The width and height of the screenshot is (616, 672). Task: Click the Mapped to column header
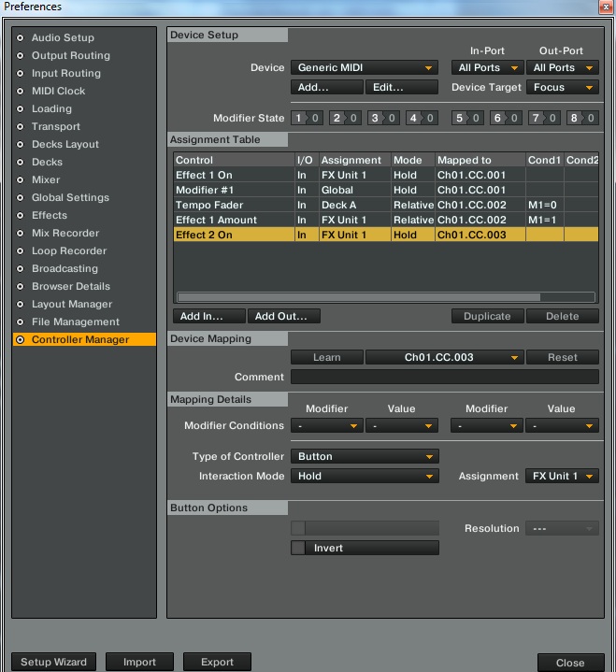click(x=480, y=160)
